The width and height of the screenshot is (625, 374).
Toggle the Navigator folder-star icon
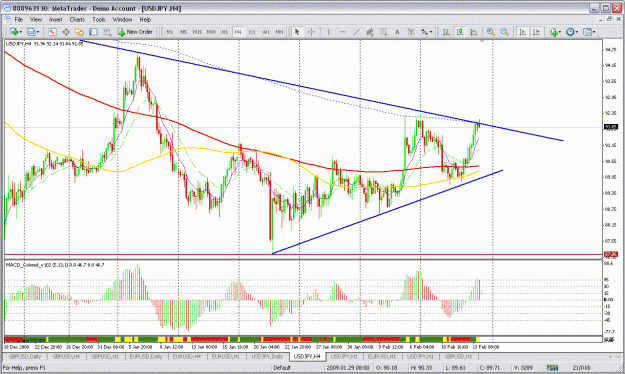(x=79, y=32)
